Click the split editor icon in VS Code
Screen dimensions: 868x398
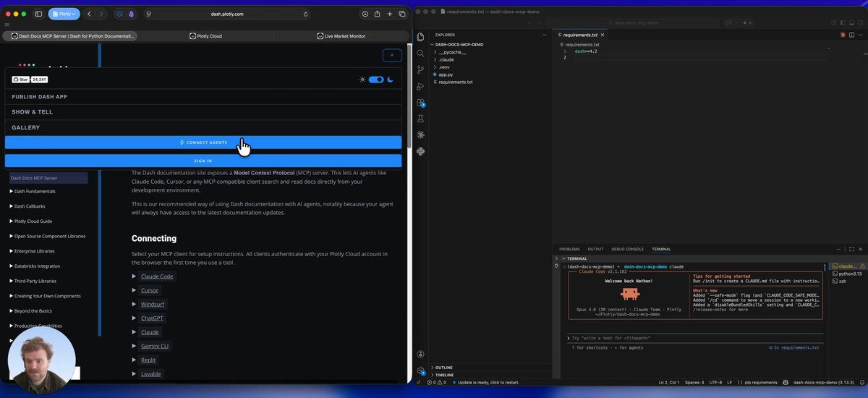pos(852,35)
